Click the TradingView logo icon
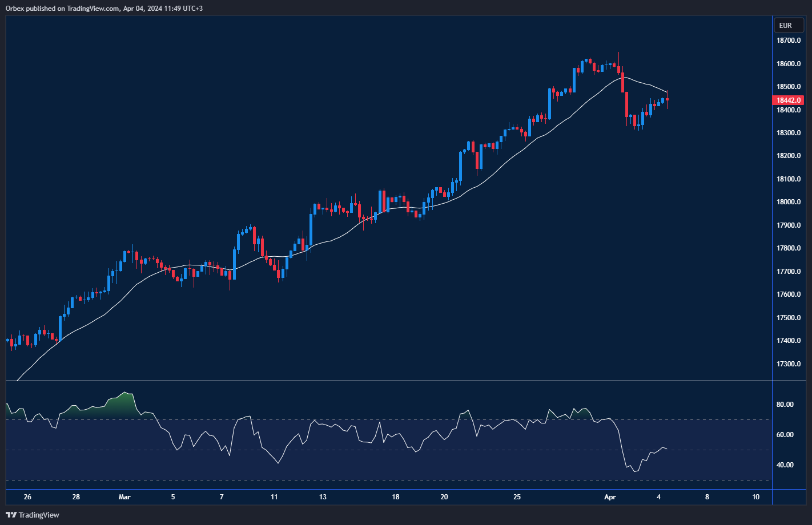812x525 pixels. pyautogui.click(x=11, y=515)
